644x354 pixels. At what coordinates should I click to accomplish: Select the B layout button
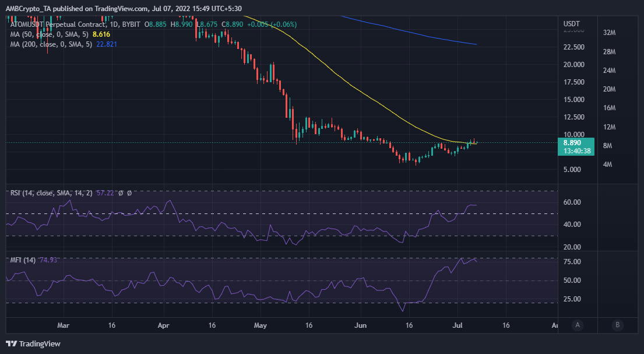pyautogui.click(x=619, y=325)
